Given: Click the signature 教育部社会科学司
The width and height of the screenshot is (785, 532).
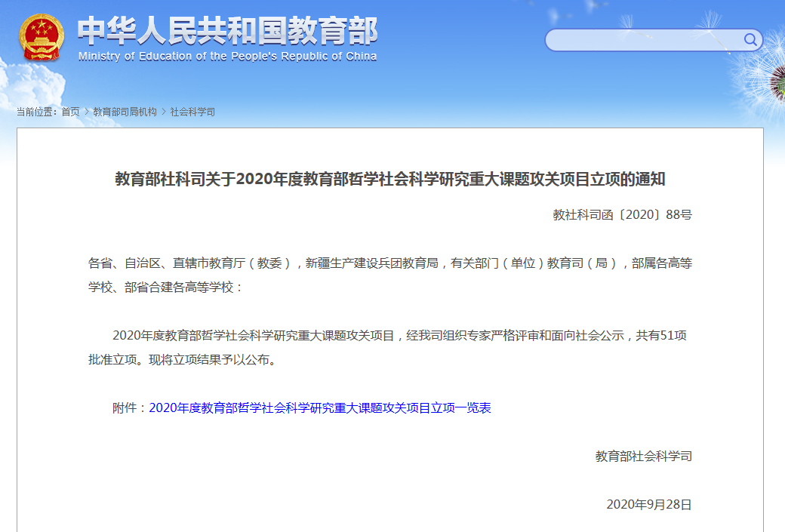Looking at the screenshot, I should [644, 457].
